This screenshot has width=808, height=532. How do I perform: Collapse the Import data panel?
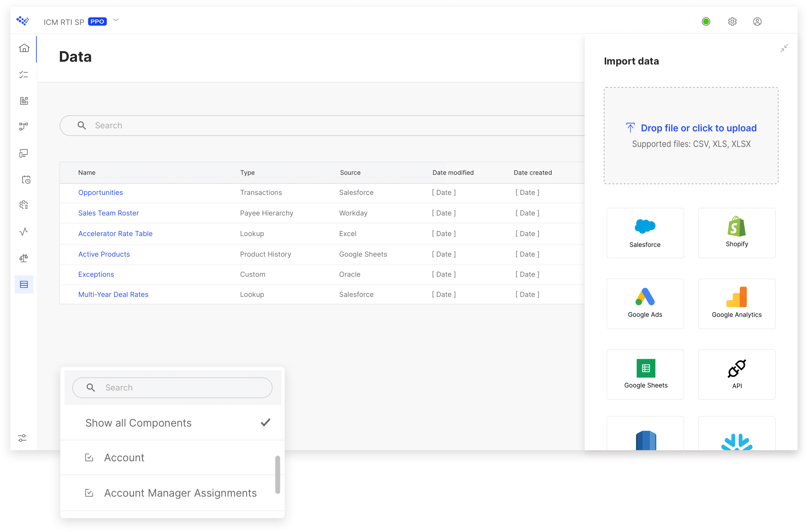(784, 48)
